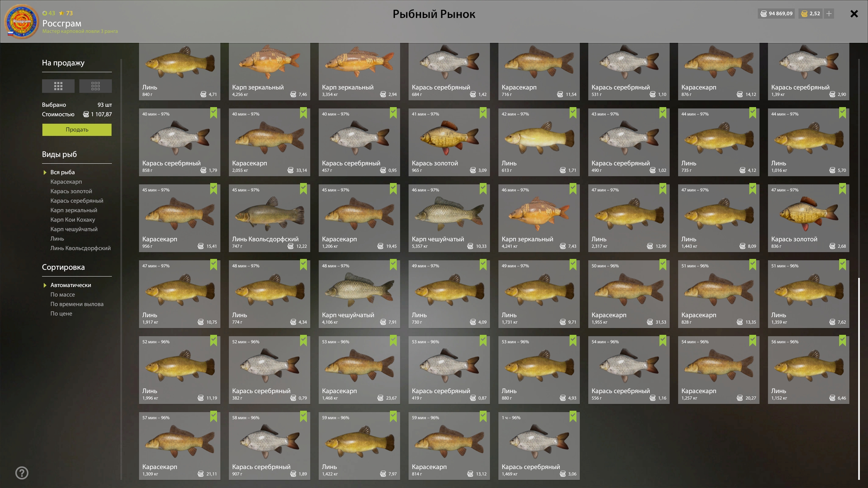
Task: Click the silver coins balance icon
Action: tap(764, 14)
